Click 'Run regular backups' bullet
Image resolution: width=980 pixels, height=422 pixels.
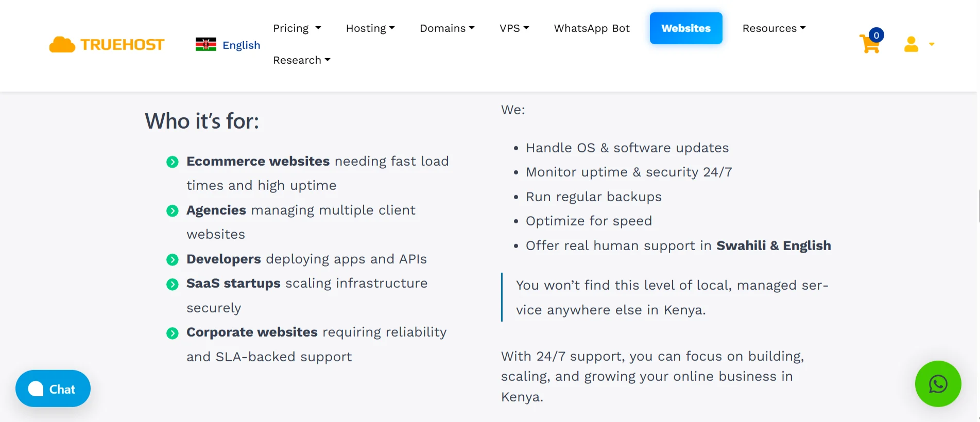[x=594, y=197]
